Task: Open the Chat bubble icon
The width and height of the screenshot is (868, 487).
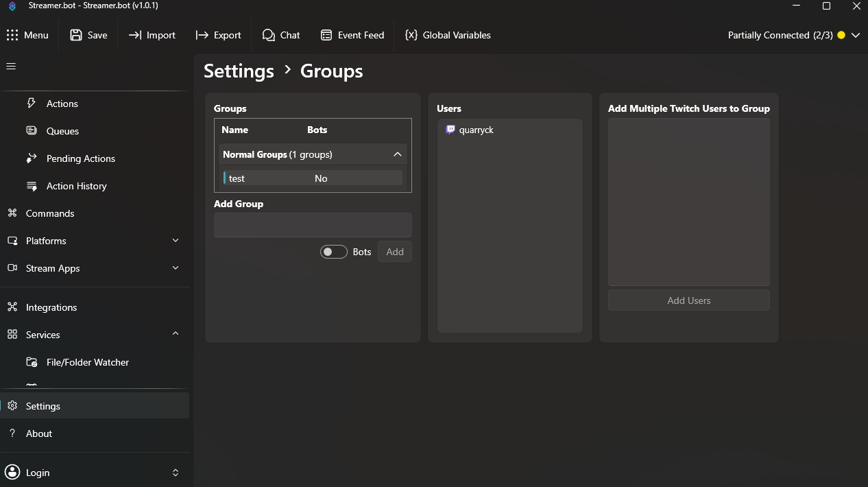Action: (269, 35)
